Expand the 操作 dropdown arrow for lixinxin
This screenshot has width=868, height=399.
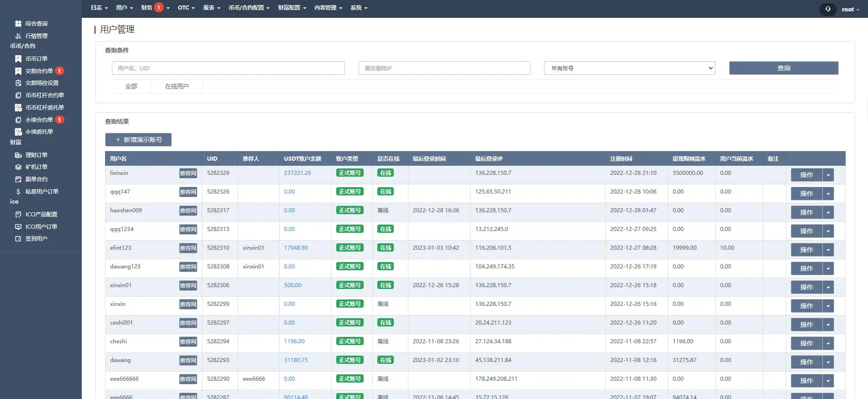(x=828, y=175)
